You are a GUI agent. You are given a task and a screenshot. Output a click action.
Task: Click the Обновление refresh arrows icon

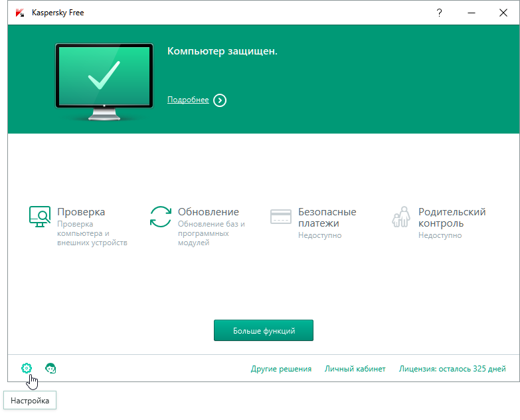(x=161, y=217)
